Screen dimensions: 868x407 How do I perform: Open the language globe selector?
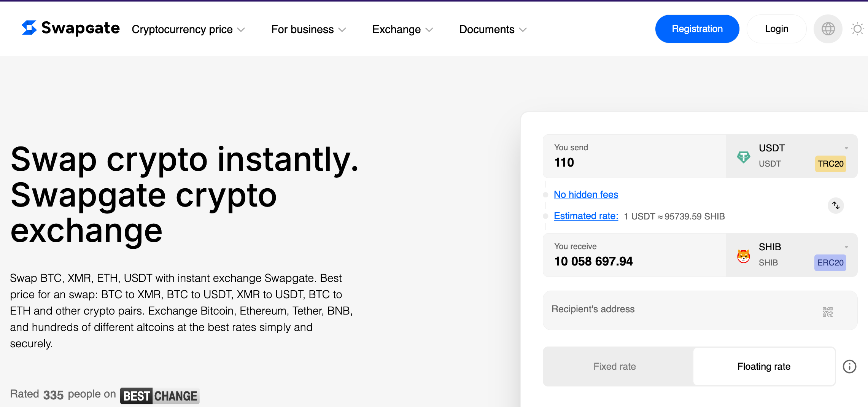pyautogui.click(x=828, y=29)
